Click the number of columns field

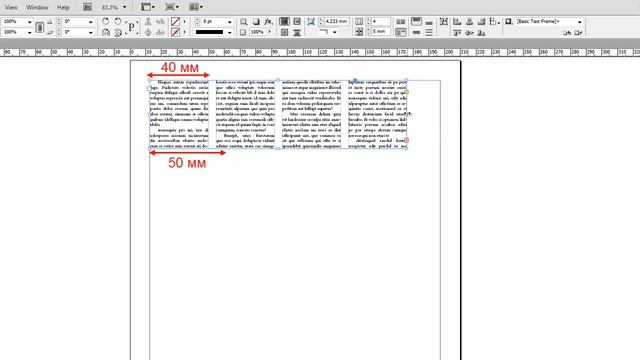coord(380,21)
